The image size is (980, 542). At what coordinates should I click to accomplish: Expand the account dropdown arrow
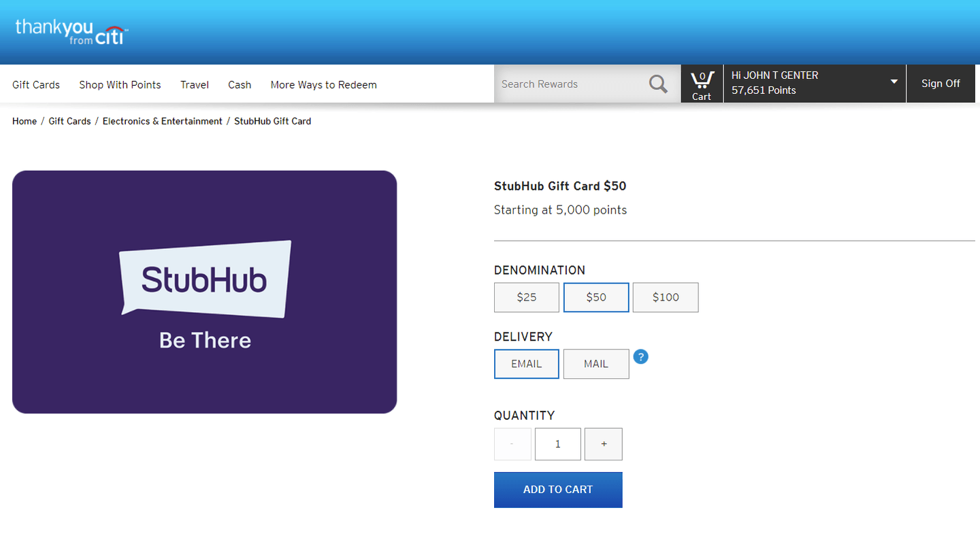(894, 82)
